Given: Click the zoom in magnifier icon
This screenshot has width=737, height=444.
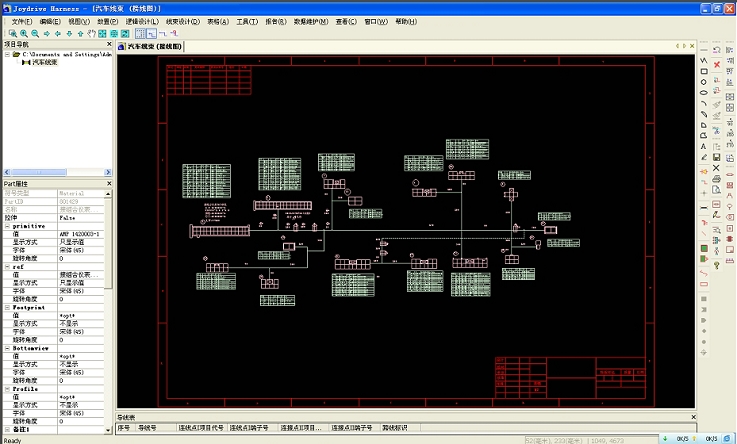Looking at the screenshot, I should tap(22, 33).
